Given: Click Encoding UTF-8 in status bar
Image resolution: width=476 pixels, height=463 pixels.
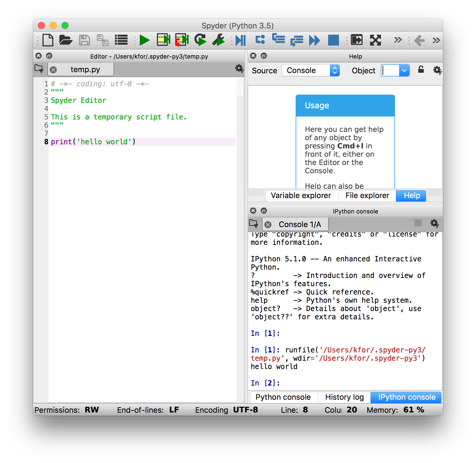Looking at the screenshot, I should 226,410.
